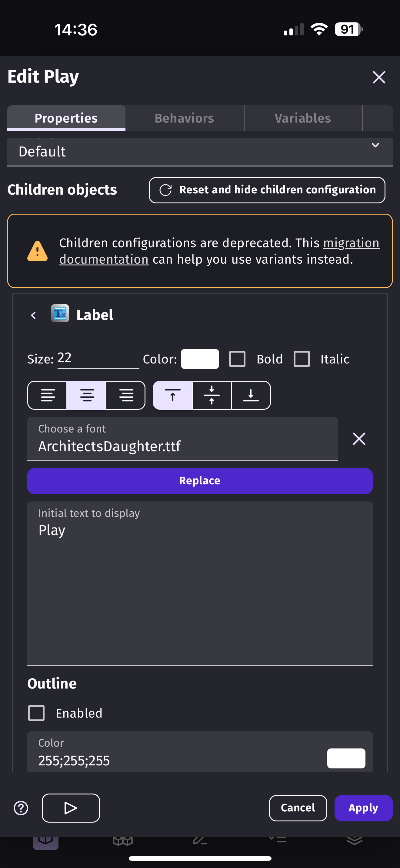The image size is (400, 868).
Task: Click Reset and hide children configuration
Action: [x=267, y=190]
